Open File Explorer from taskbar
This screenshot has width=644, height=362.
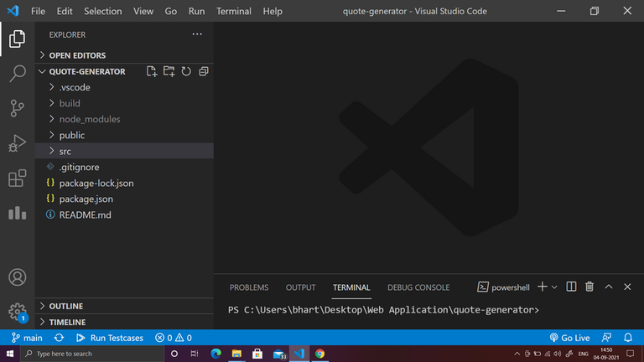[x=236, y=354]
